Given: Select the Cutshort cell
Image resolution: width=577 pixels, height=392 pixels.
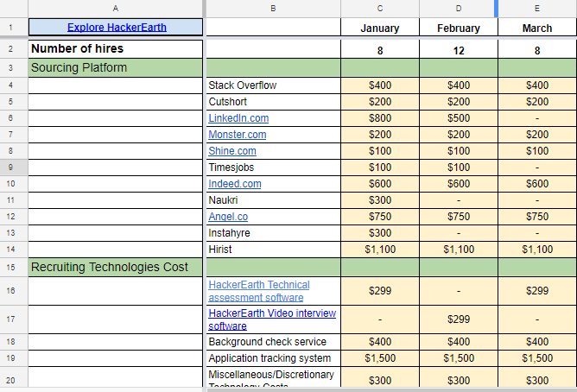Looking at the screenshot, I should (273, 102).
